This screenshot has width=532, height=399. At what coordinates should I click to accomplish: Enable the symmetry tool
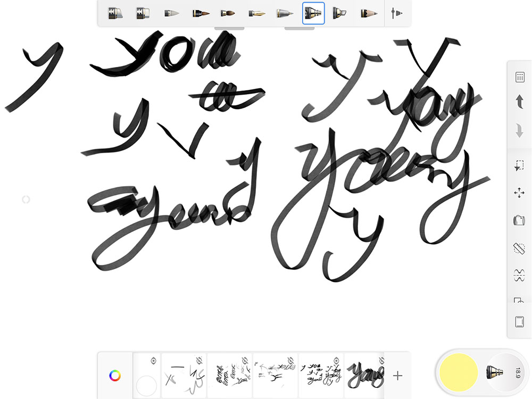coord(519,275)
